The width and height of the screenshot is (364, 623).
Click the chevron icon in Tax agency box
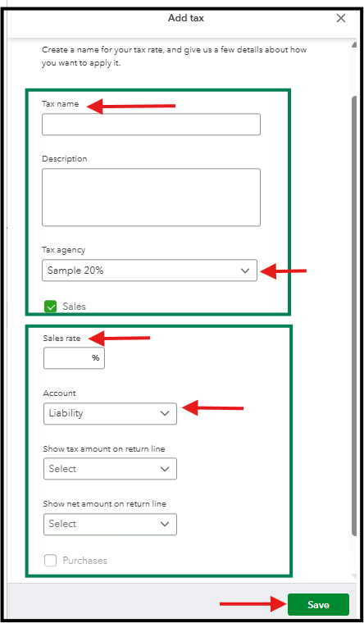[245, 271]
